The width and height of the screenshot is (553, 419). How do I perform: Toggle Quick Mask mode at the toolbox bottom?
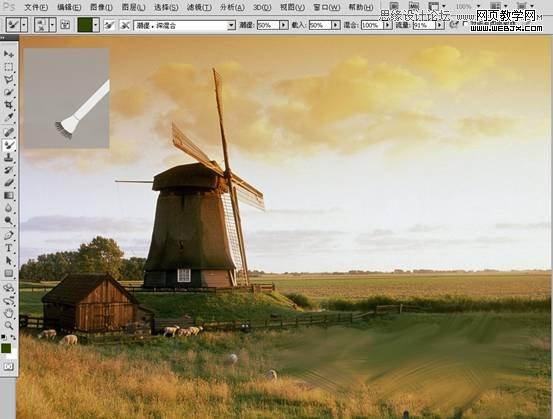point(8,367)
